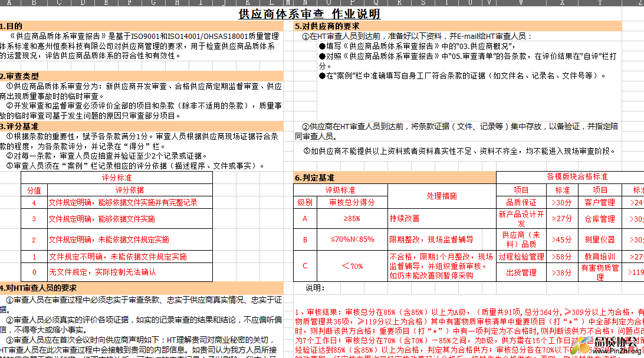Select score cell 2 in 分值 column
This screenshot has width=644, height=358.
pyautogui.click(x=34, y=239)
